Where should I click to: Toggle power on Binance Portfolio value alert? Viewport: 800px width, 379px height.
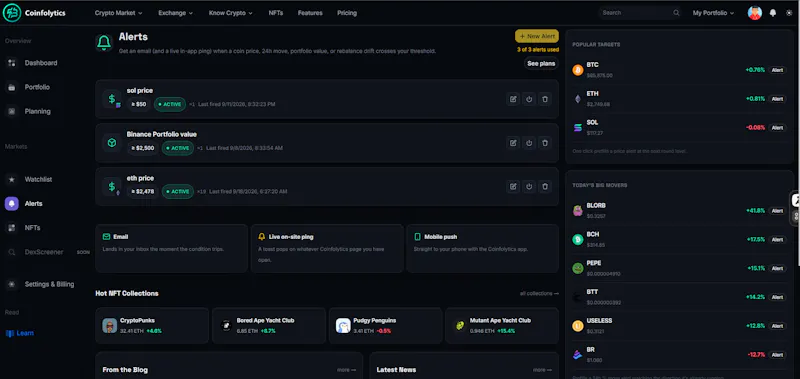click(x=529, y=143)
